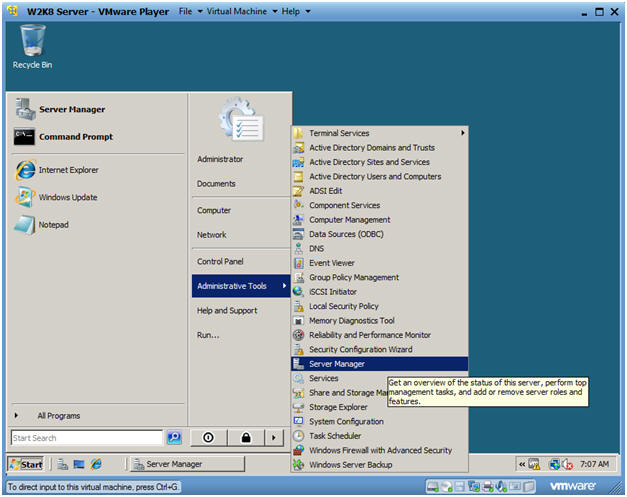Open Data Sources (ODBC)
This screenshot has width=627, height=497.
(x=380, y=234)
